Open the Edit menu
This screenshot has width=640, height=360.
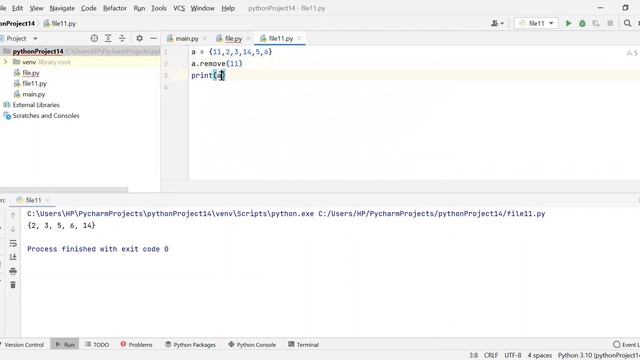point(17,8)
